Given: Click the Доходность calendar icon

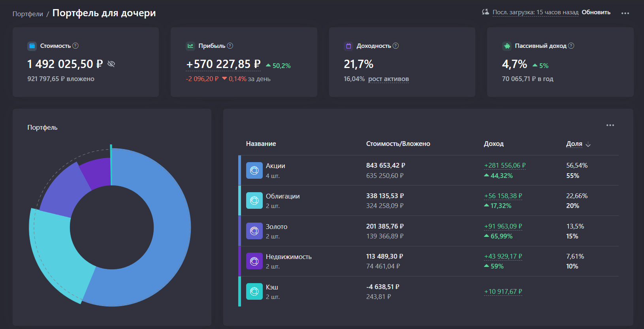Looking at the screenshot, I should click(348, 46).
